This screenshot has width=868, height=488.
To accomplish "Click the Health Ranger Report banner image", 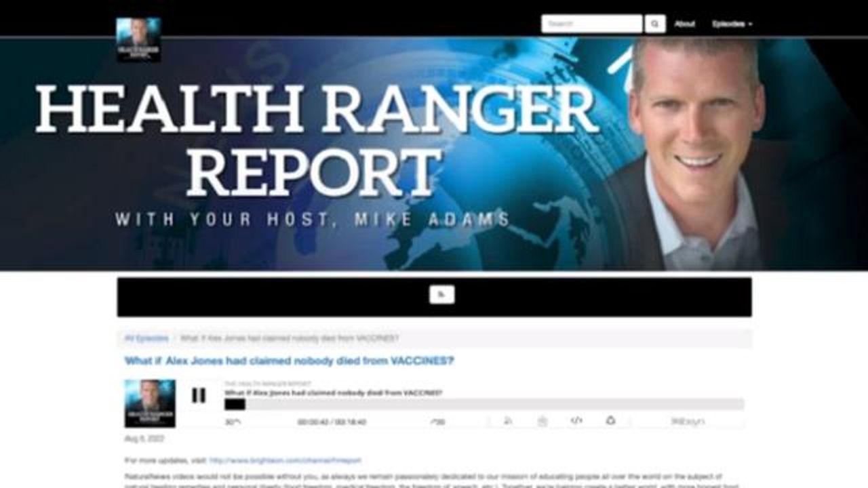I will click(434, 155).
